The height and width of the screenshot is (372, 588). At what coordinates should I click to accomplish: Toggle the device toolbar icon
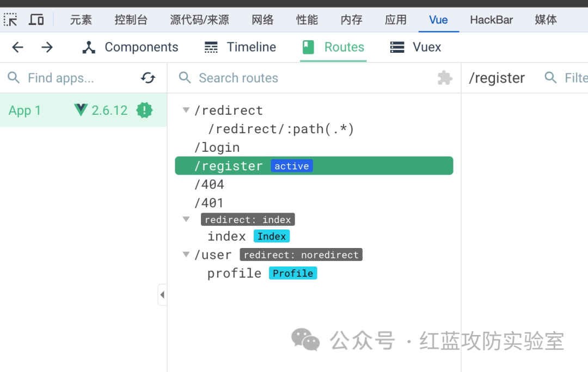36,20
